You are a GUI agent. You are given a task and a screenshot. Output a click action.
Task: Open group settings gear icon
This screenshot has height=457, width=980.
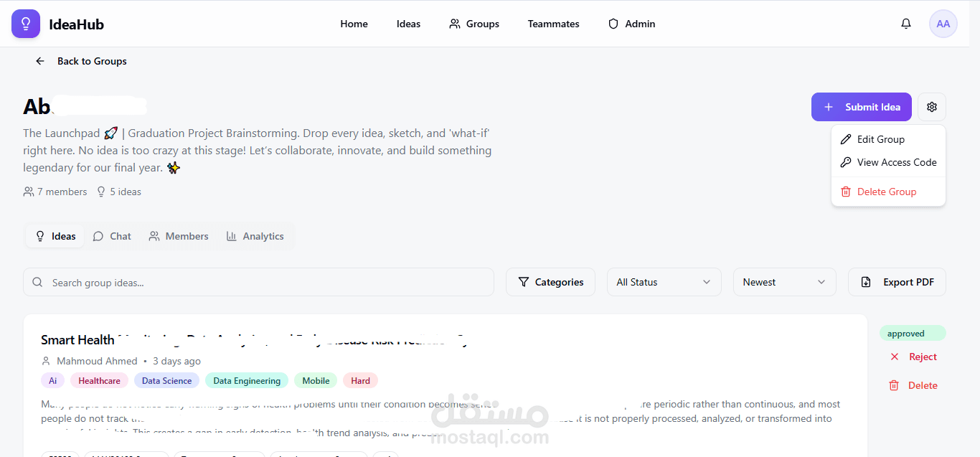click(932, 107)
